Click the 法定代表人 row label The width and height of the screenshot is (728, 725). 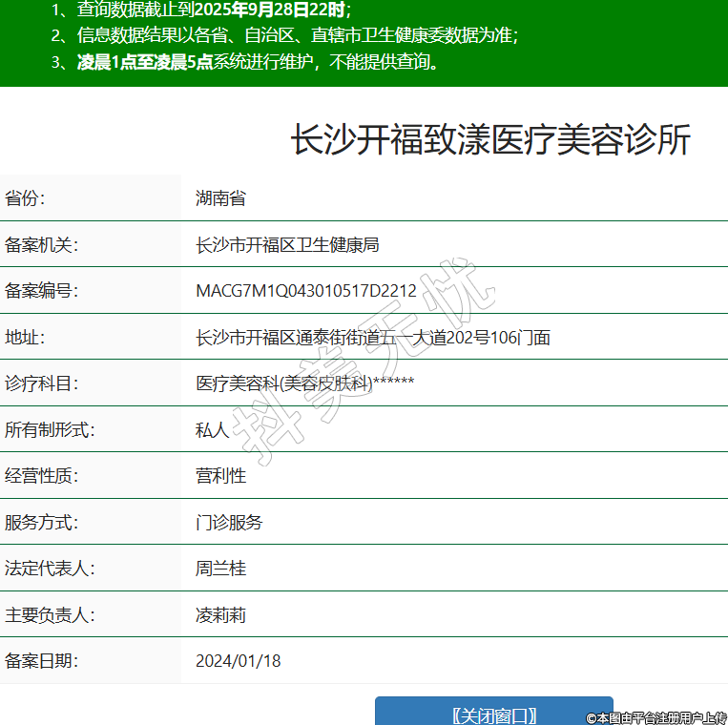[50, 569]
